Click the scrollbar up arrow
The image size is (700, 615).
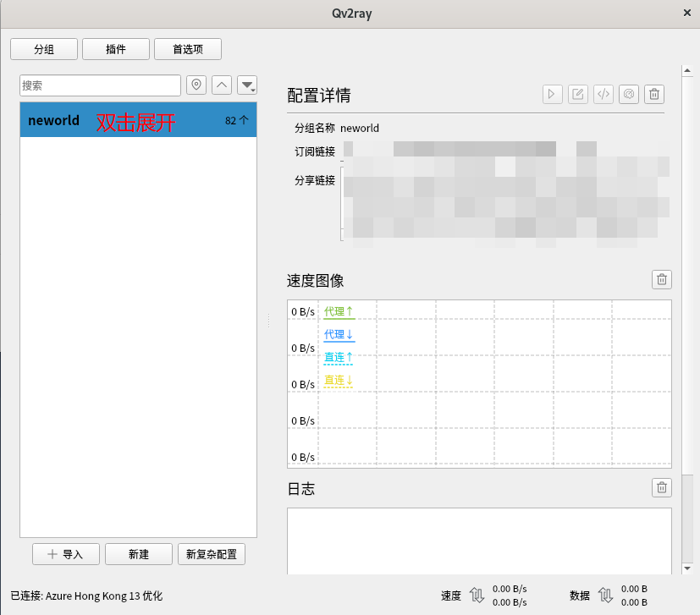687,70
